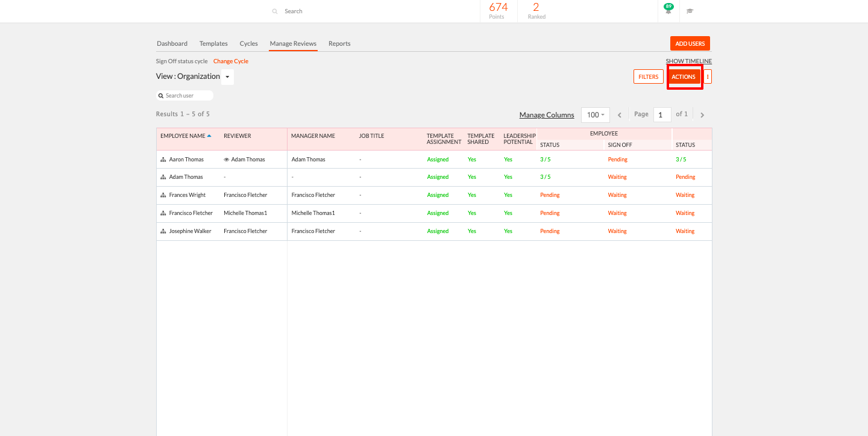The height and width of the screenshot is (436, 868).
Task: Open the graduation cap learning icon
Action: click(690, 11)
